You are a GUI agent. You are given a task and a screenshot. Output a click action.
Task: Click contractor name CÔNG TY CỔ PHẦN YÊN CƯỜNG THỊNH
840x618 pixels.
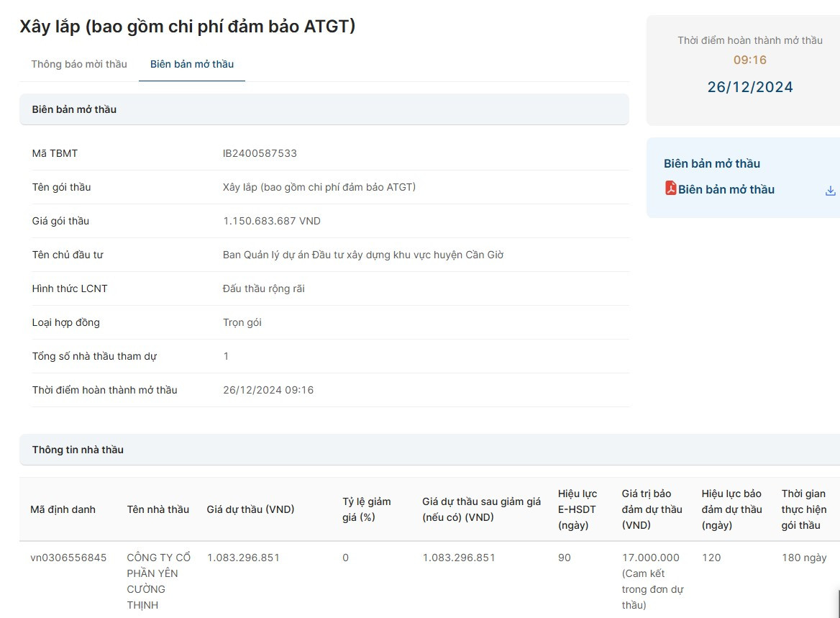click(158, 581)
